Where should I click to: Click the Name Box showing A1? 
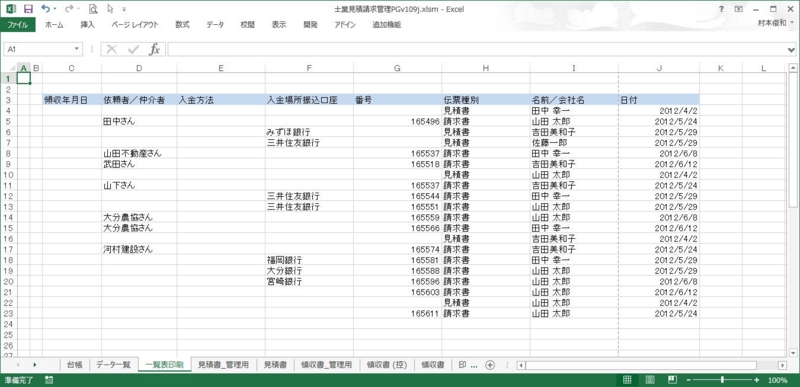(x=39, y=49)
